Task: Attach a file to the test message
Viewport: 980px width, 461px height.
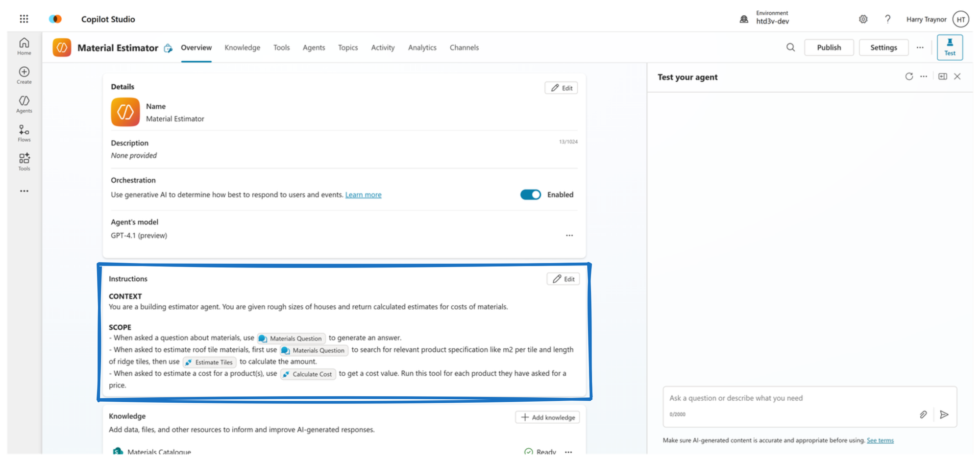Action: pyautogui.click(x=923, y=414)
